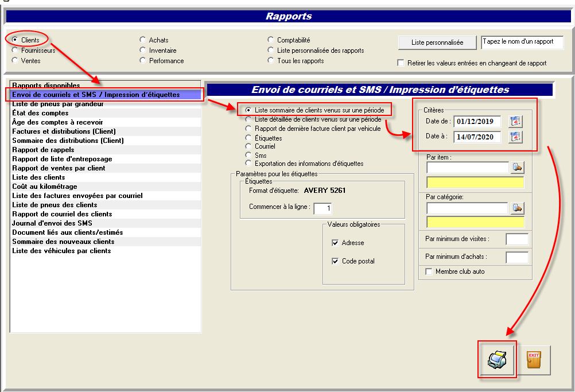Viewport: 575px width, 392px height.
Task: Select the Inventaire radio button
Action: [143, 50]
